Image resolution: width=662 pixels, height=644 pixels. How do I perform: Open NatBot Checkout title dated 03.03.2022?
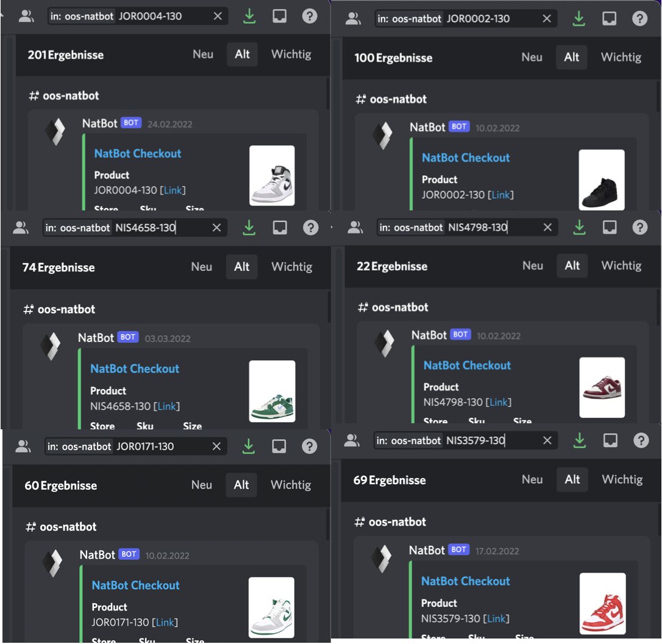point(135,369)
